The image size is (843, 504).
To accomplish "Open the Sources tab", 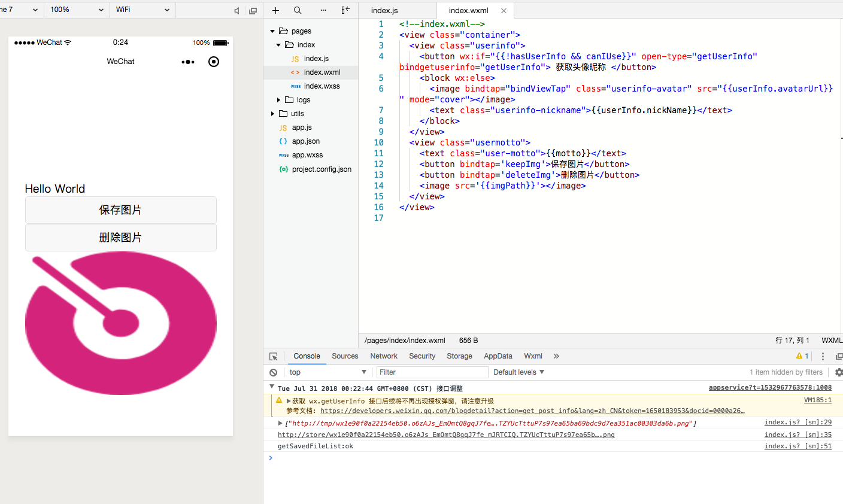I will pyautogui.click(x=345, y=356).
